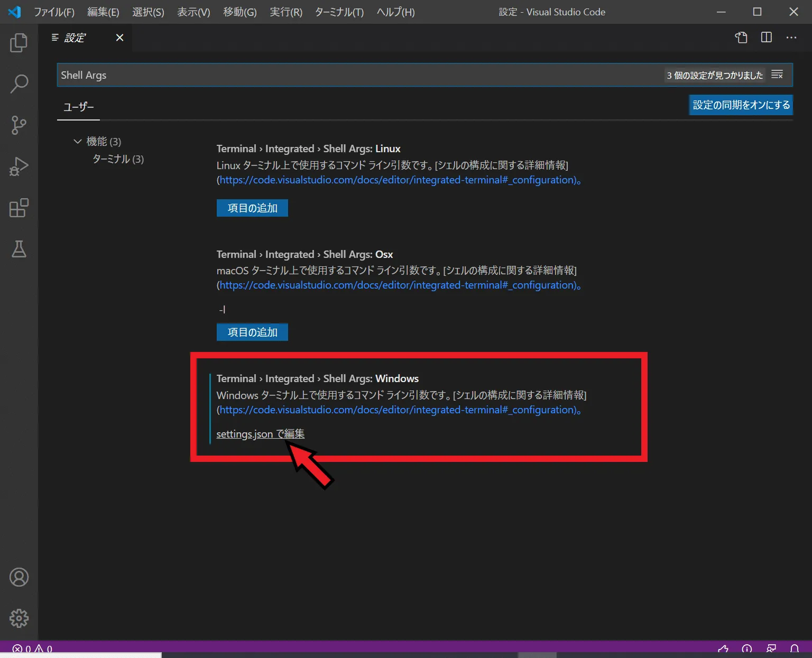Close the 設定 editor tab
Image resolution: width=812 pixels, height=658 pixels.
(x=120, y=38)
